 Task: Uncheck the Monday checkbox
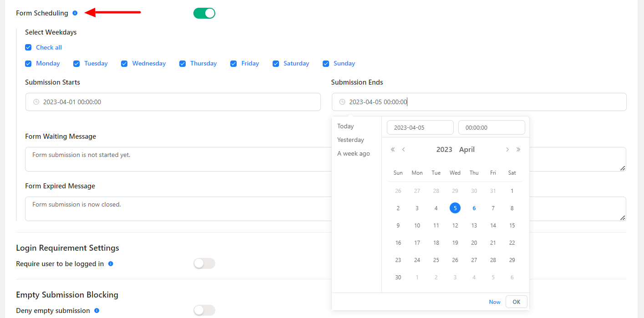pos(28,64)
